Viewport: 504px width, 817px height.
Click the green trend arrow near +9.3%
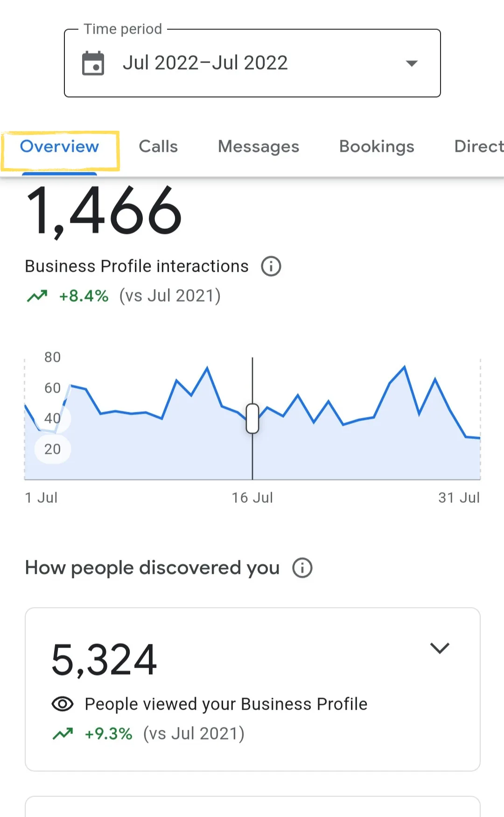click(x=63, y=734)
